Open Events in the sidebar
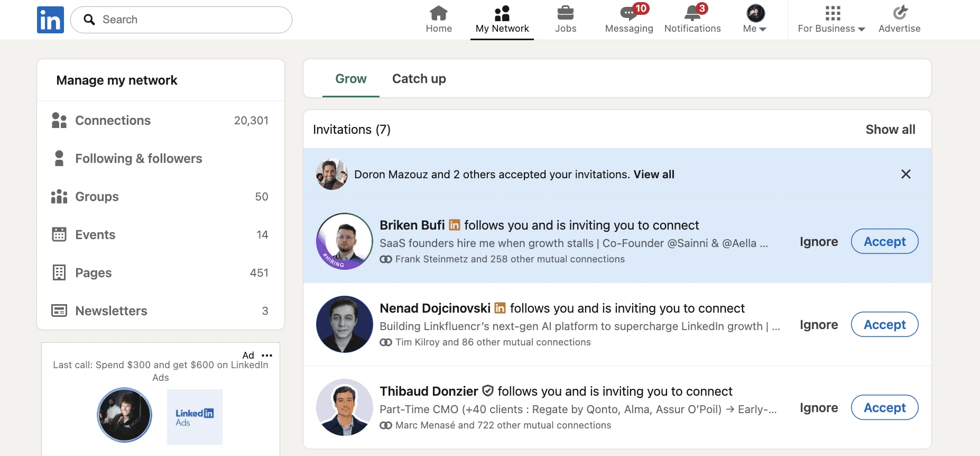 95,235
